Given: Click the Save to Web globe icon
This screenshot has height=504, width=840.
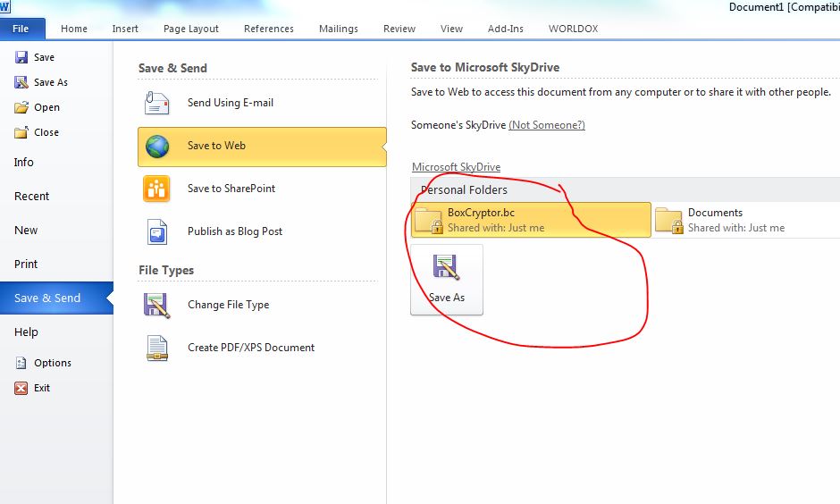Looking at the screenshot, I should click(x=157, y=147).
